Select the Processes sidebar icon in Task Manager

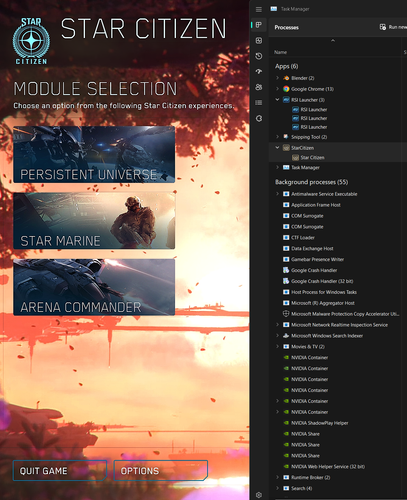coord(259,25)
